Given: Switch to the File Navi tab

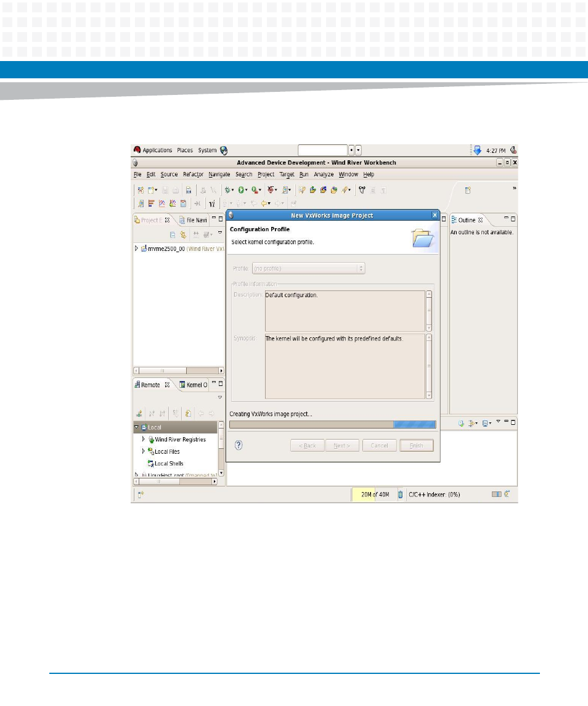Looking at the screenshot, I should coord(193,220).
